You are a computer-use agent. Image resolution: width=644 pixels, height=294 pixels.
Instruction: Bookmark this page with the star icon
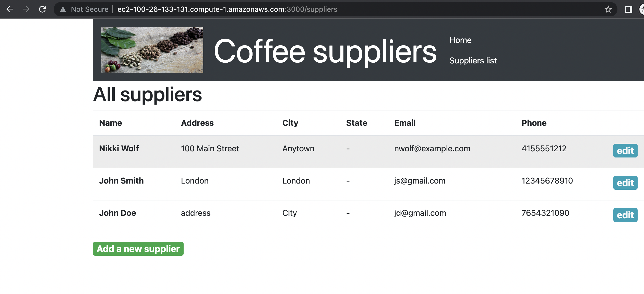pos(608,9)
